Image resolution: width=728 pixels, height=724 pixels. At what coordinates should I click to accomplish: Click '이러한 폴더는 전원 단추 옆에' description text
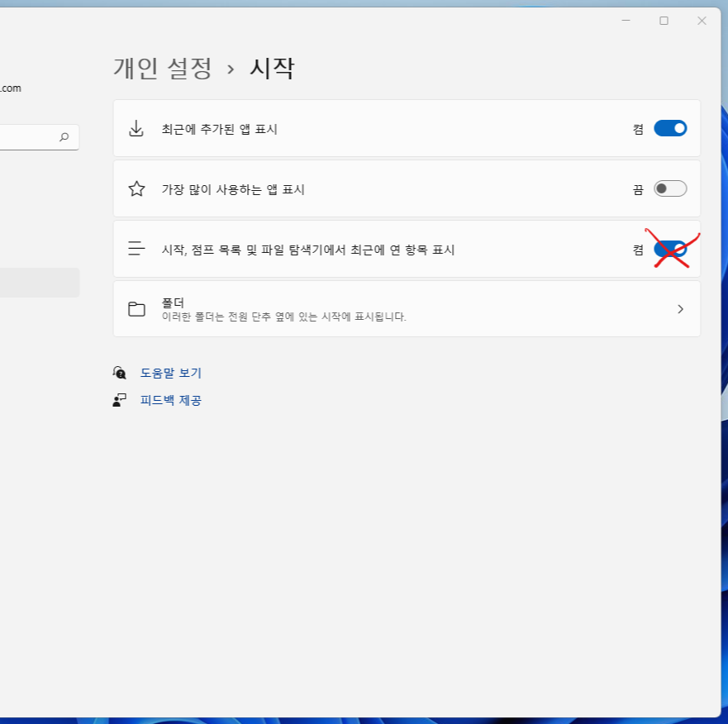pos(225,317)
